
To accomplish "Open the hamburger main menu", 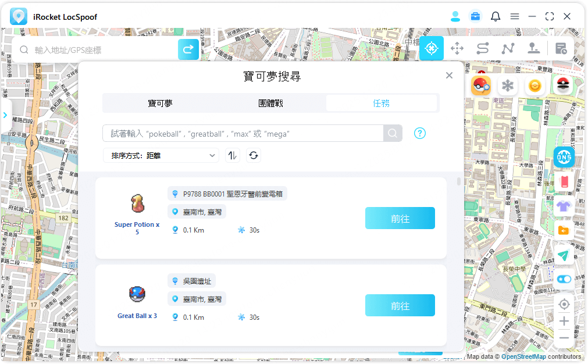I will pos(515,16).
